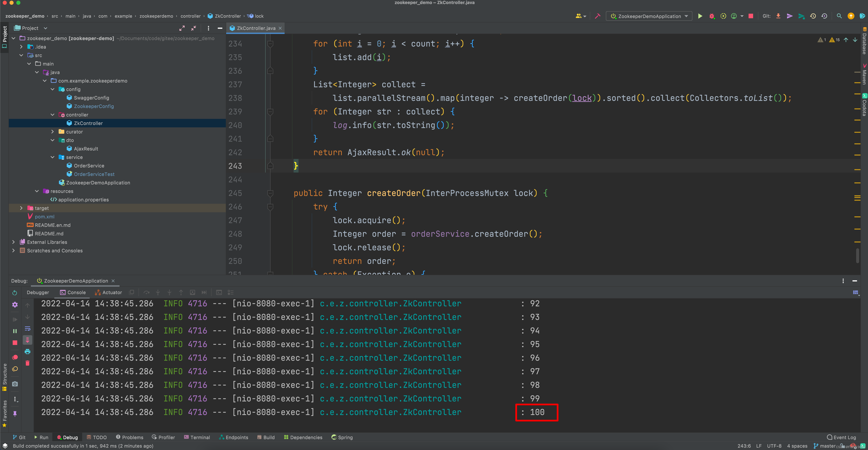Git push green arrow with lock icon
868x450 pixels.
801,16
